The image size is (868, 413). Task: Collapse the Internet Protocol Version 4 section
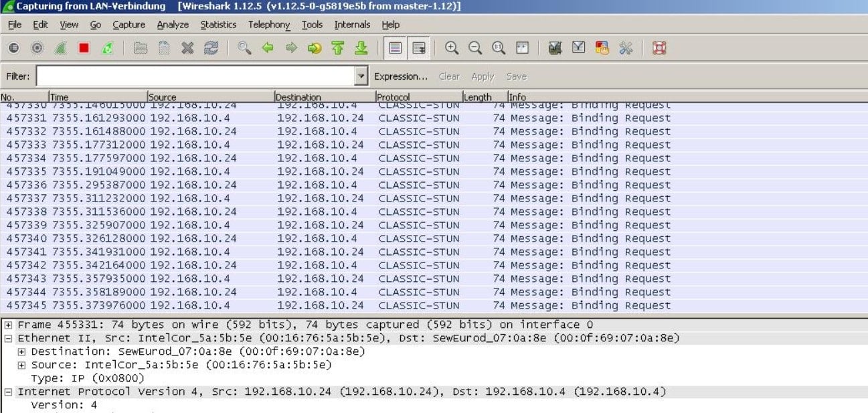9,392
